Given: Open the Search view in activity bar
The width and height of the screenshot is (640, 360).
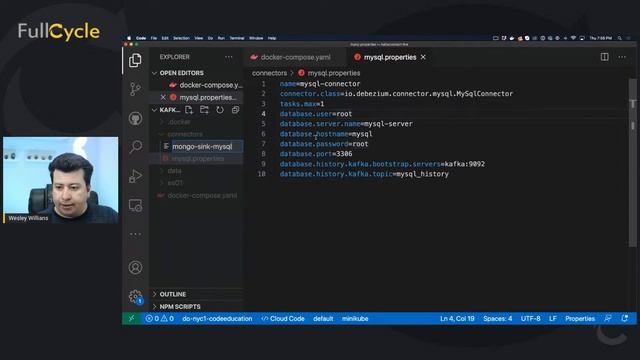Looking at the screenshot, I should 136,146.
